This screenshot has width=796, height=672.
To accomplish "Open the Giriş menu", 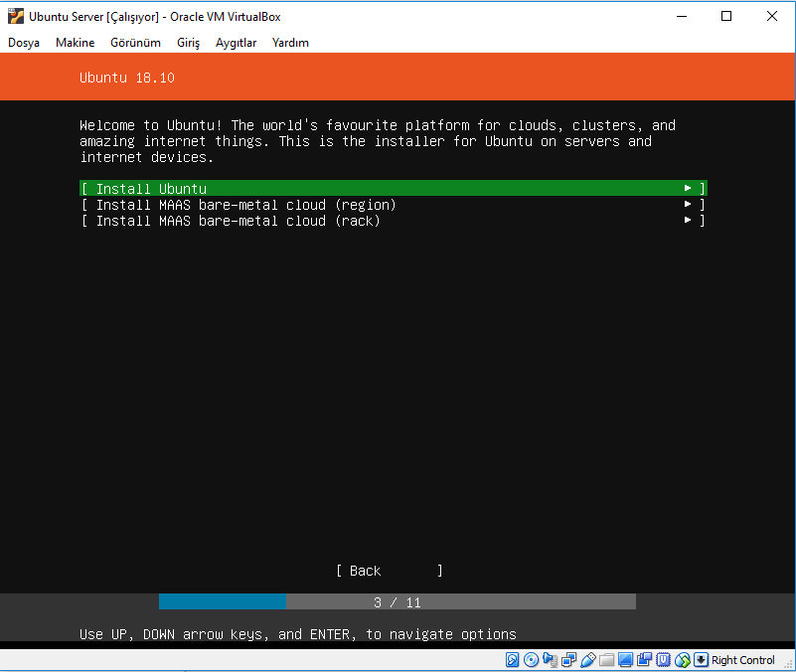I will click(x=189, y=43).
